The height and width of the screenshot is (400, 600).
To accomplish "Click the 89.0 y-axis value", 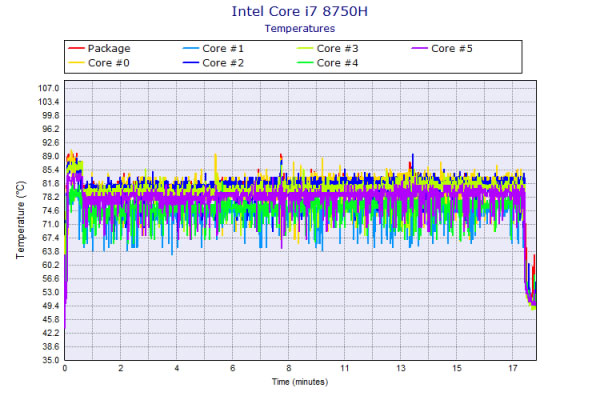I will (50, 156).
